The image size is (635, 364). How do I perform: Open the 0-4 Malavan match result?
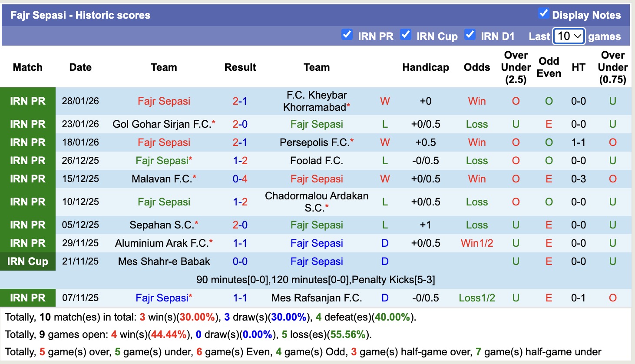[x=240, y=179]
